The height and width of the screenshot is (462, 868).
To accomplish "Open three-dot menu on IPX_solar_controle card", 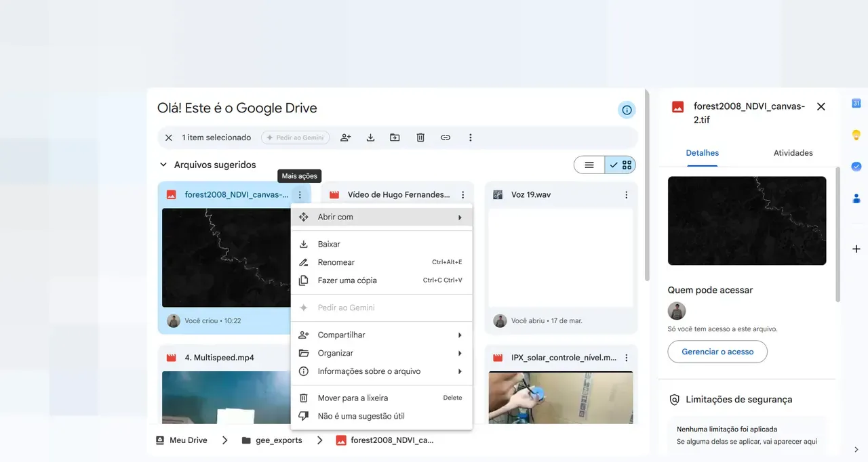I will tap(627, 358).
